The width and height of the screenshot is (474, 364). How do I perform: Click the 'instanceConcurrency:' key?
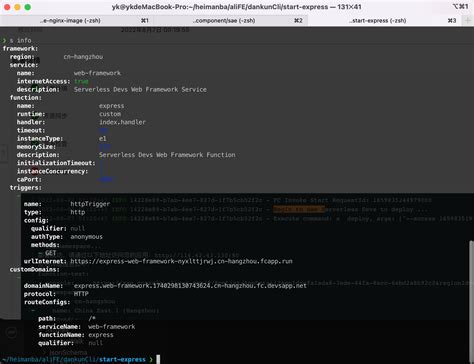tap(52, 171)
